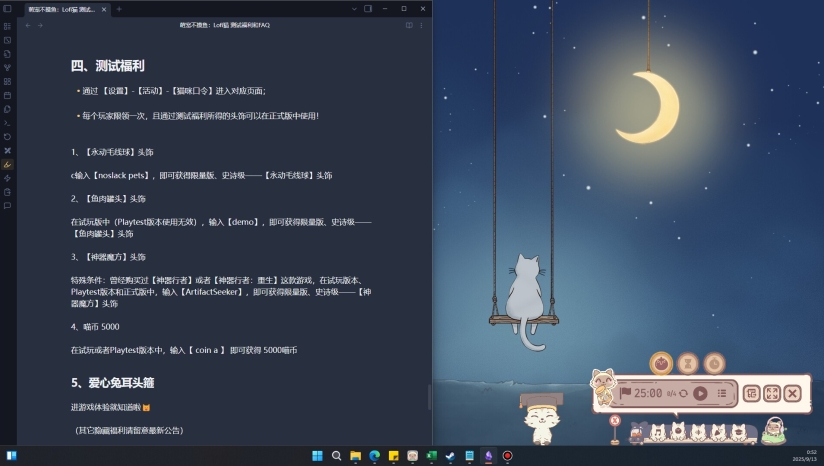Open the graph view branch icon in the ribbon

(7, 68)
